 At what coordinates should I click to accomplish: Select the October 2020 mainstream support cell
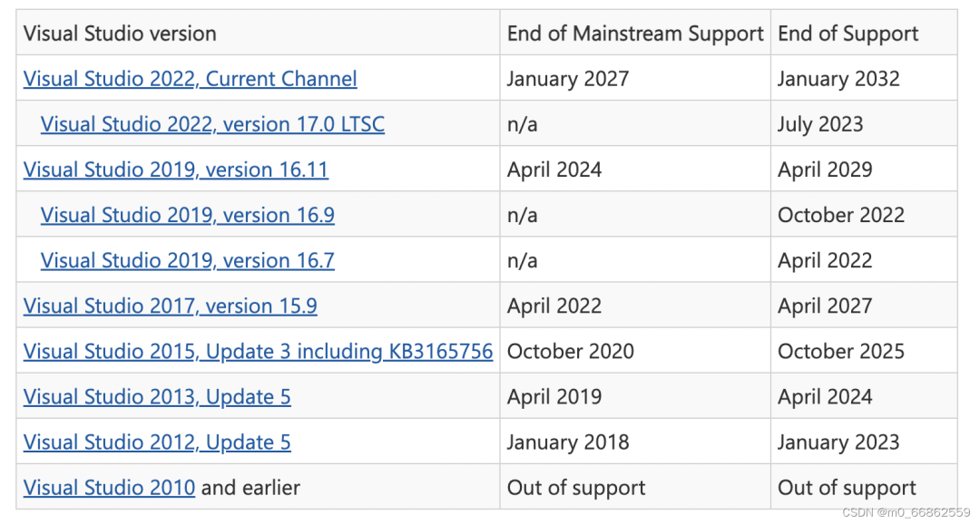[570, 351]
